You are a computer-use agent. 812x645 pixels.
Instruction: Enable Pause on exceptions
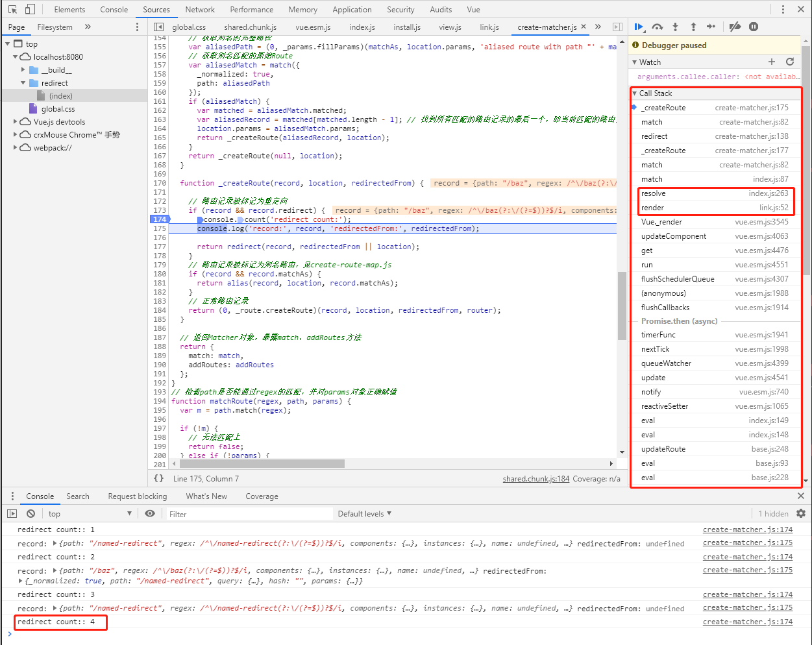753,27
